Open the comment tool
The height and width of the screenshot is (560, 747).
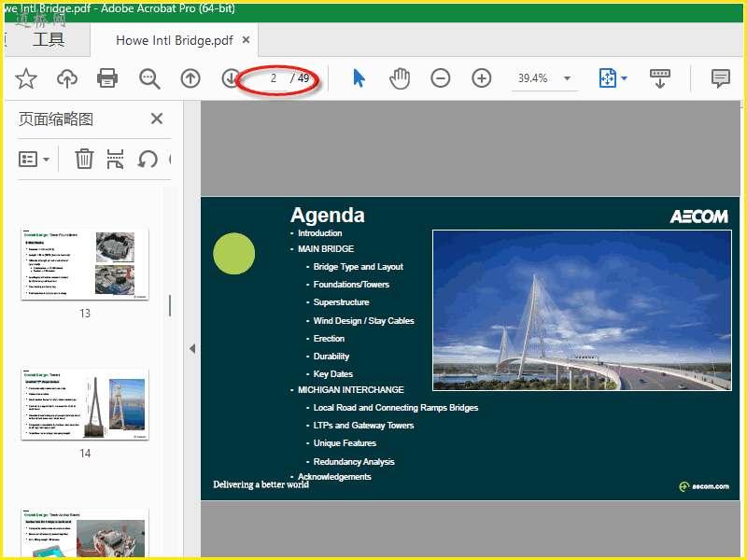click(x=720, y=78)
